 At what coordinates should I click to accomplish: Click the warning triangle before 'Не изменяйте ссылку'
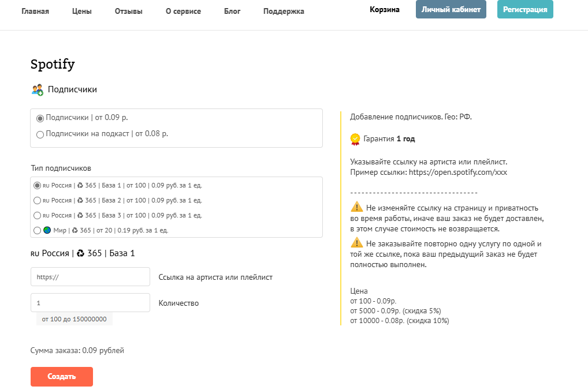tap(356, 207)
